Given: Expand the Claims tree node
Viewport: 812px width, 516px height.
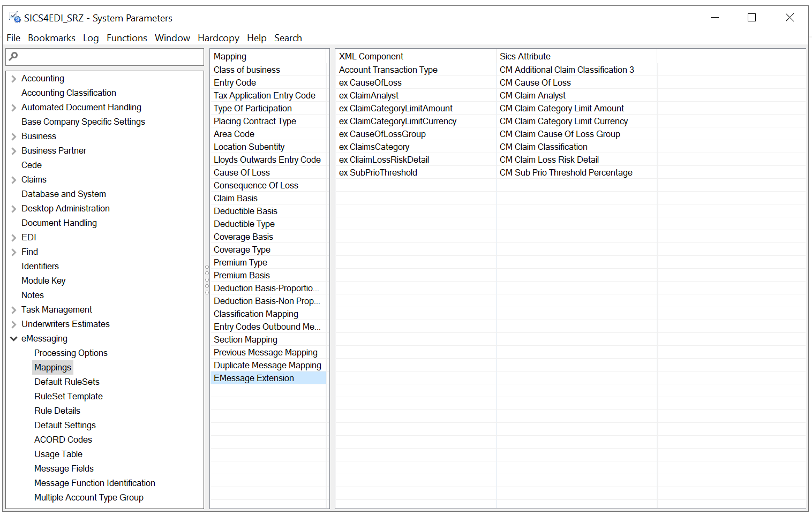Looking at the screenshot, I should (13, 179).
